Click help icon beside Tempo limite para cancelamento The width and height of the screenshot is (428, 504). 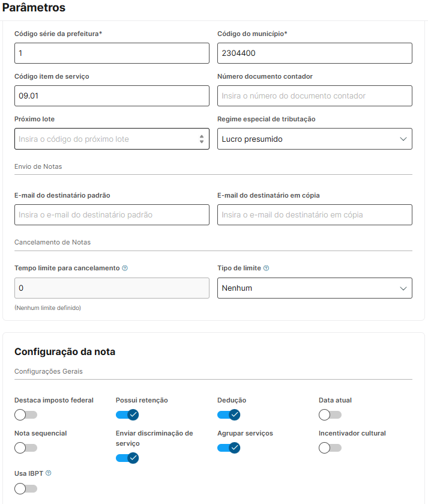[125, 269]
